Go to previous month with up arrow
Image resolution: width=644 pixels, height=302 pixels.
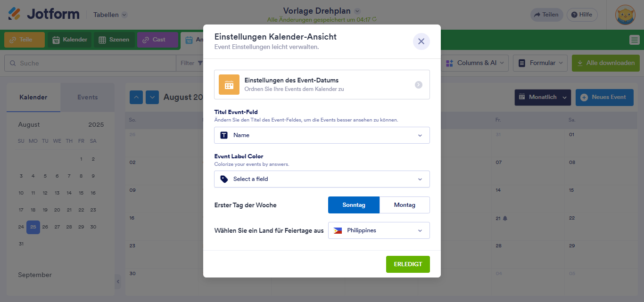click(x=136, y=98)
